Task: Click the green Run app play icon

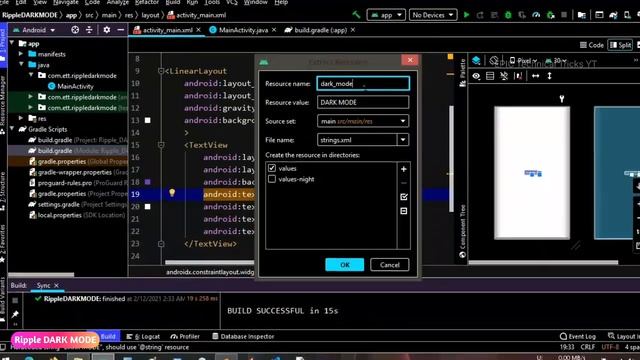Action: 467,15
